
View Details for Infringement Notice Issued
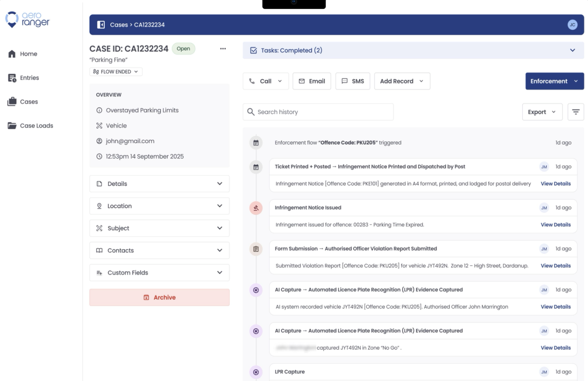point(556,225)
